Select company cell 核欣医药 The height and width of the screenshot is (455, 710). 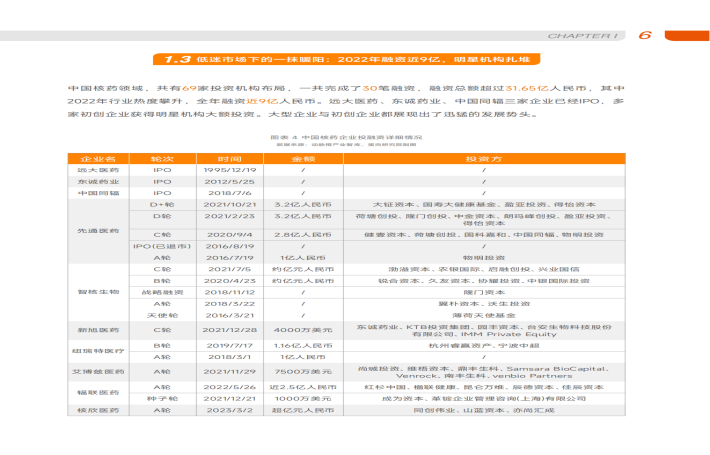[98, 410]
